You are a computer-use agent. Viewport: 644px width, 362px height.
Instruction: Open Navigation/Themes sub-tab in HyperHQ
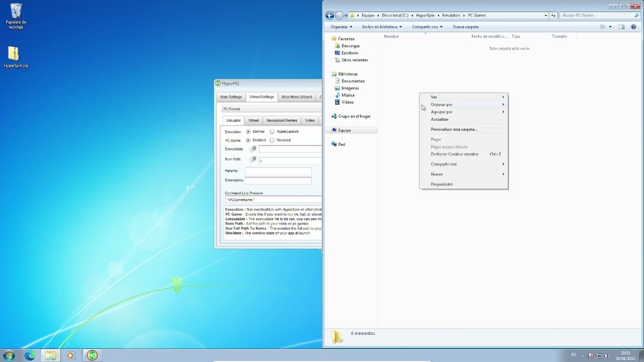282,120
